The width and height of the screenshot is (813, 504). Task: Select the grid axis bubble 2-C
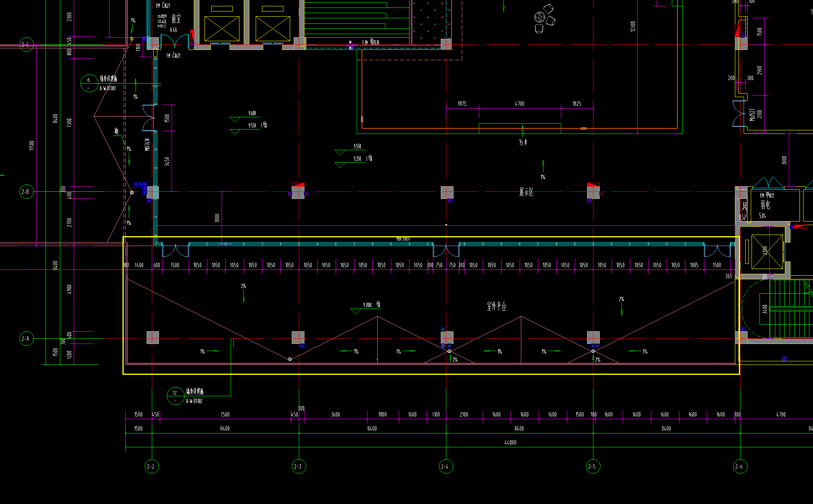(x=27, y=44)
